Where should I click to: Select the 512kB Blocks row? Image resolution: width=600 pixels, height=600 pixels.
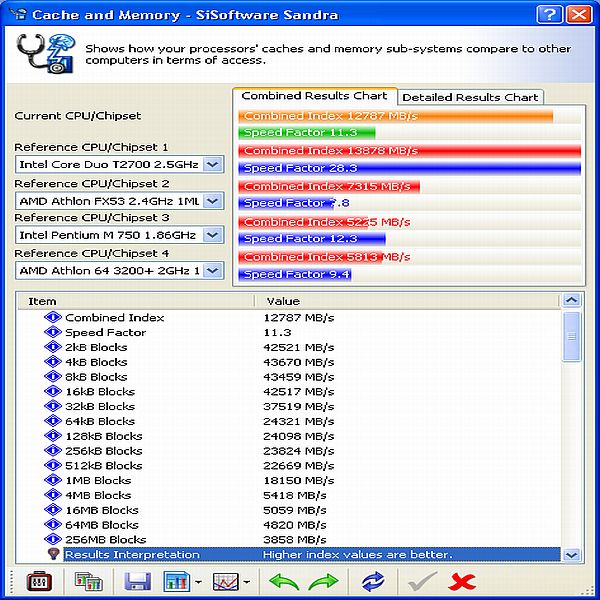coord(289,465)
